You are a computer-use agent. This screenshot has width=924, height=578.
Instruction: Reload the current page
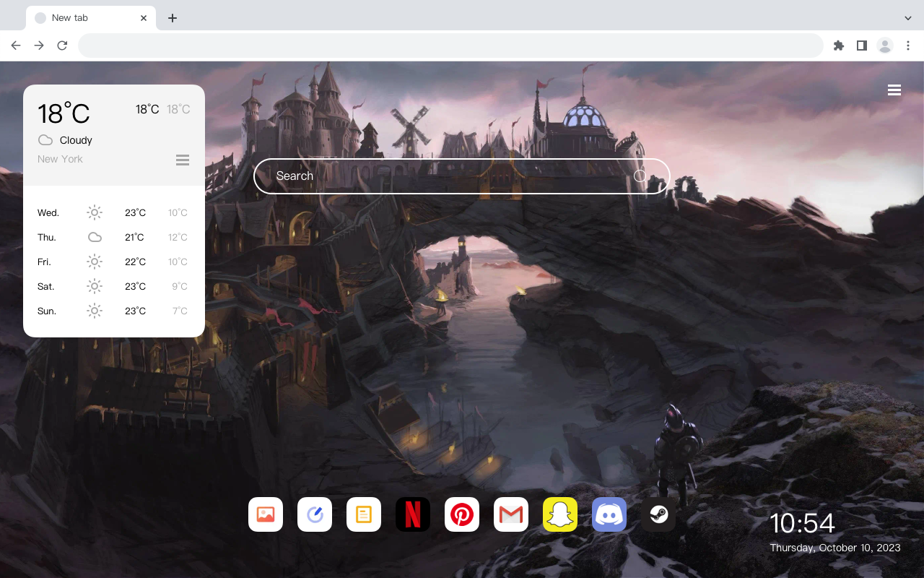point(62,46)
